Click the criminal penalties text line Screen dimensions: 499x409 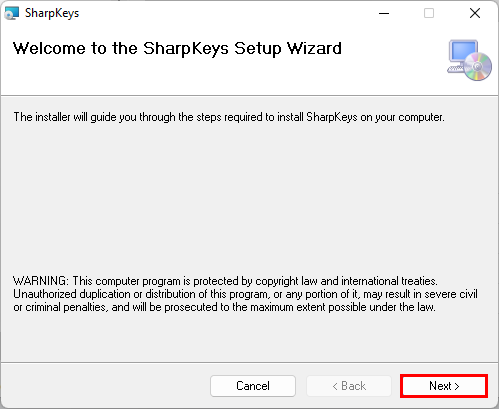224,307
